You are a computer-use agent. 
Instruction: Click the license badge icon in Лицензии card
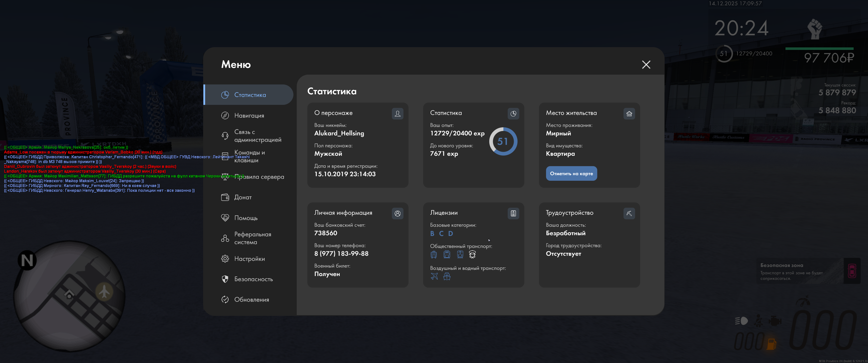tap(513, 214)
